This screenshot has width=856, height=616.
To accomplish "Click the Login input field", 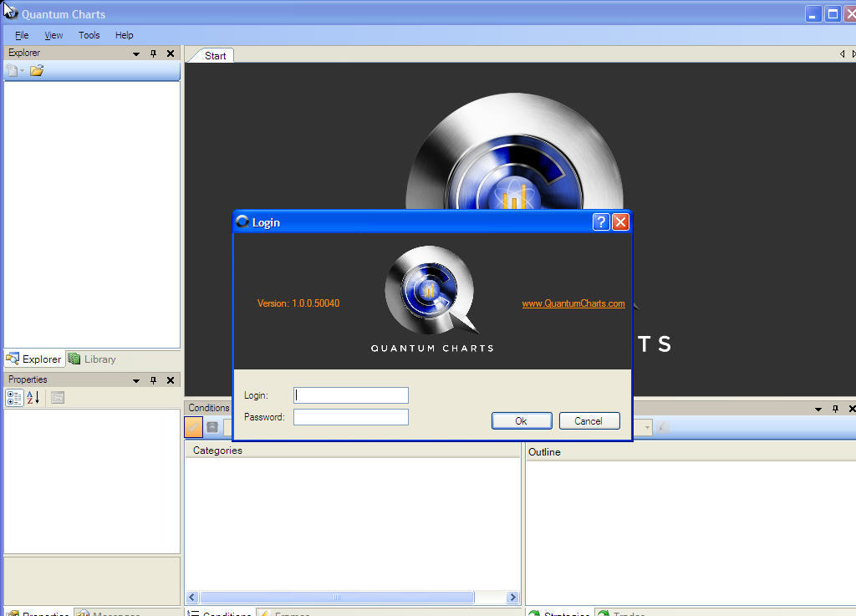I will tap(351, 395).
